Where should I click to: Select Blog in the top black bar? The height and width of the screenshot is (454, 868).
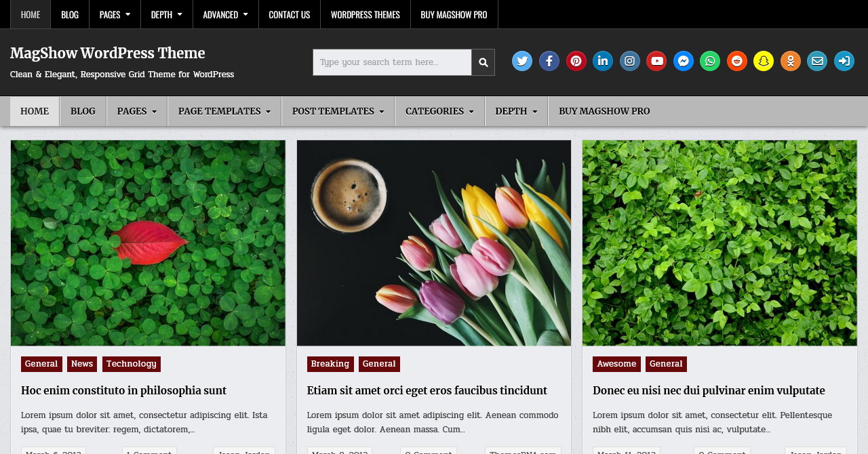70,14
